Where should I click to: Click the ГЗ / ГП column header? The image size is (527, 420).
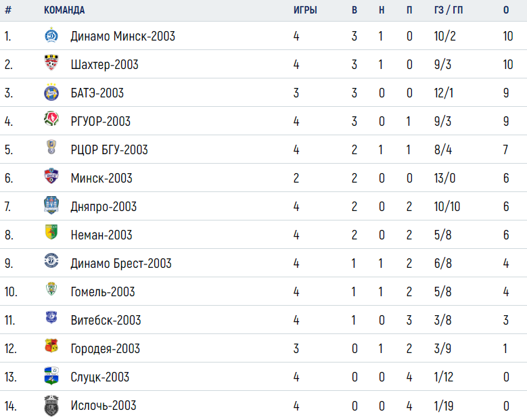[x=449, y=10]
